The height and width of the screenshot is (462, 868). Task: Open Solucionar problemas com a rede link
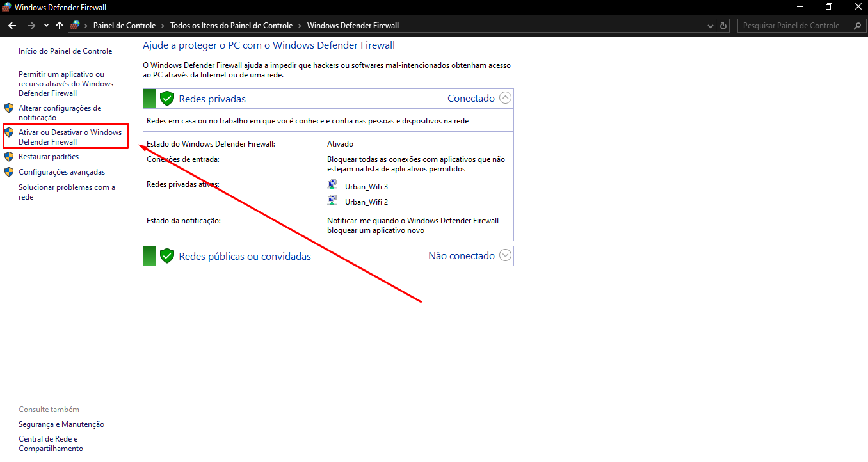click(67, 192)
